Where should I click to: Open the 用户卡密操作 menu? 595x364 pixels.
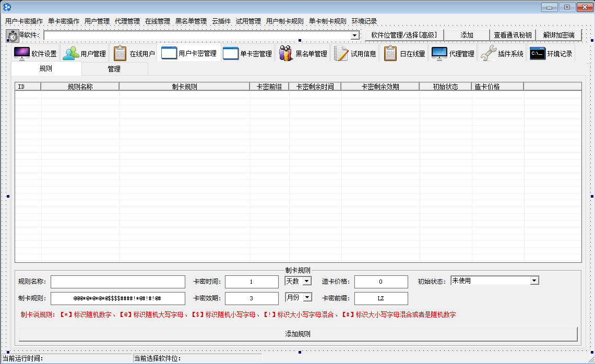click(x=24, y=21)
